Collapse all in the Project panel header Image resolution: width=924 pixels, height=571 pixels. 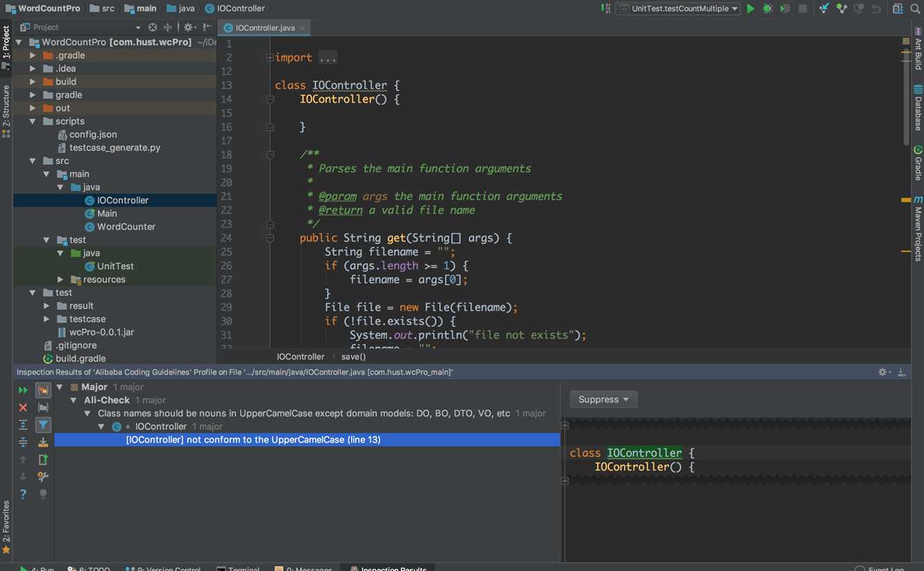tap(167, 27)
